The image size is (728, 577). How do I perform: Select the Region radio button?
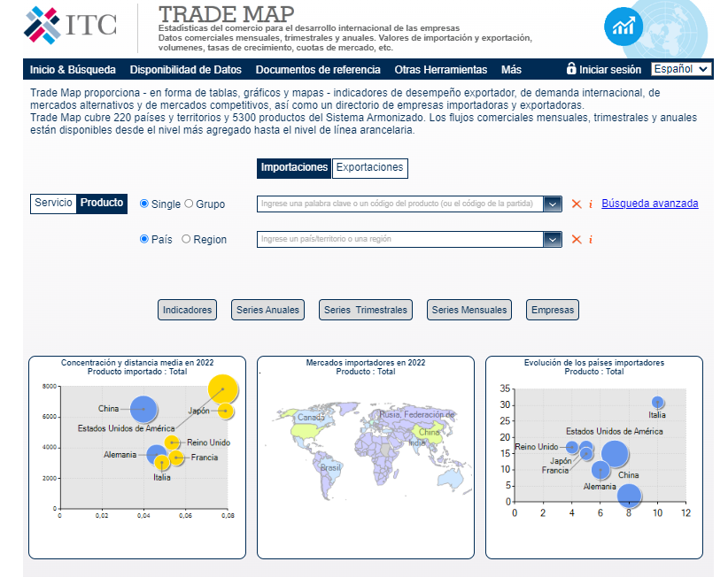tap(186, 239)
